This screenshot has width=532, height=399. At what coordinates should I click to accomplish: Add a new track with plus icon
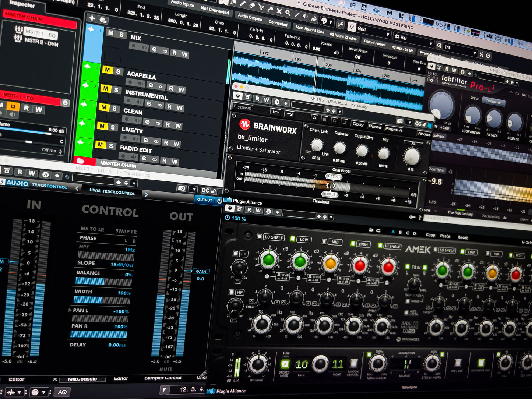(92, 18)
